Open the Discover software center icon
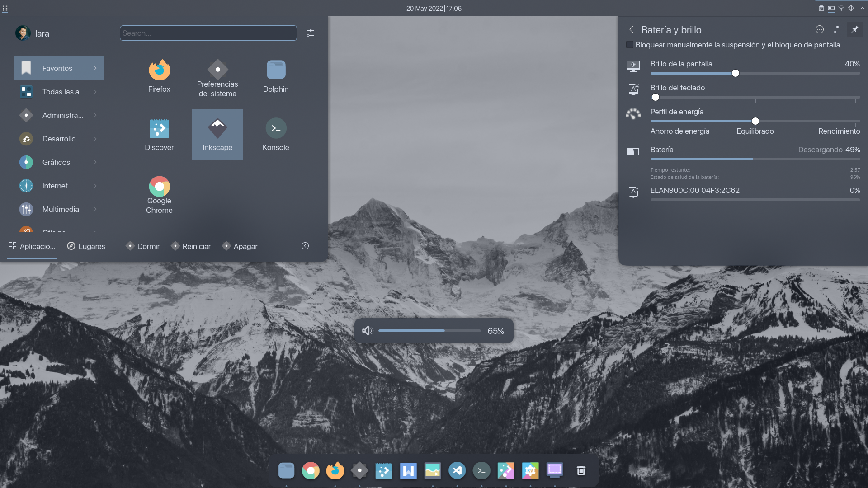The width and height of the screenshot is (868, 488). 159,134
